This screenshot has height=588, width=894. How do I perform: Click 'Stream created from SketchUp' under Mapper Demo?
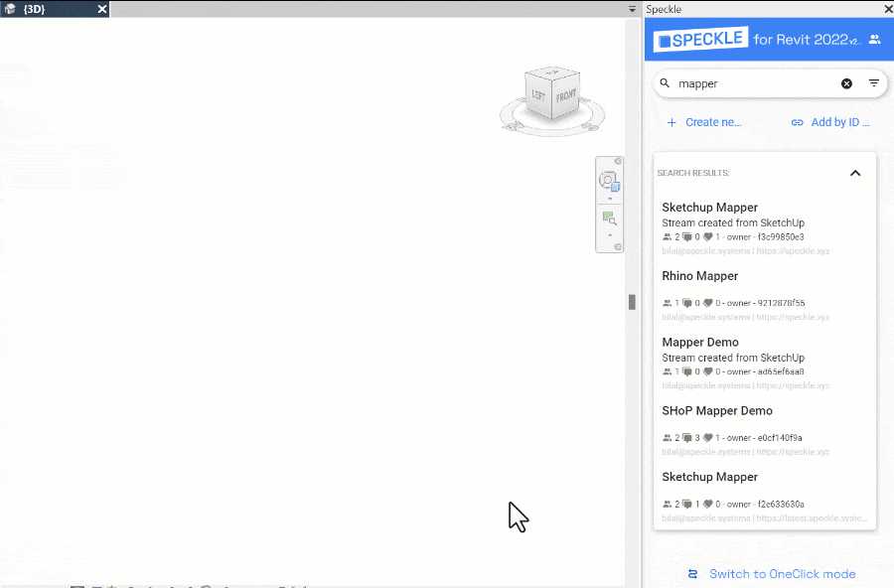point(733,358)
